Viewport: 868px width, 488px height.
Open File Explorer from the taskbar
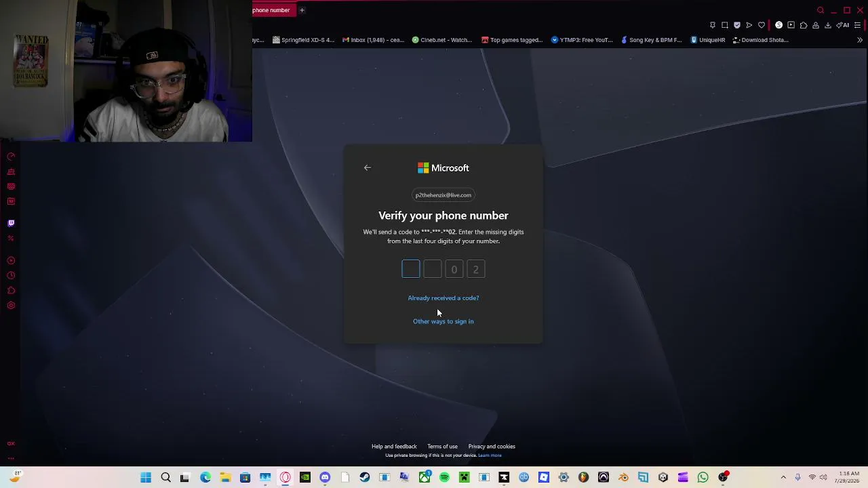click(x=225, y=478)
